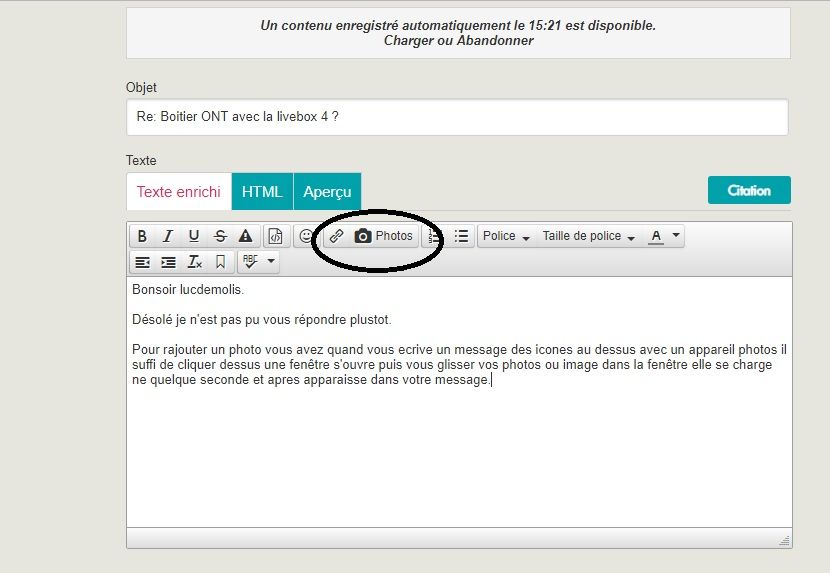Click inside the message text area
This screenshot has width=830, height=573.
click(x=459, y=402)
